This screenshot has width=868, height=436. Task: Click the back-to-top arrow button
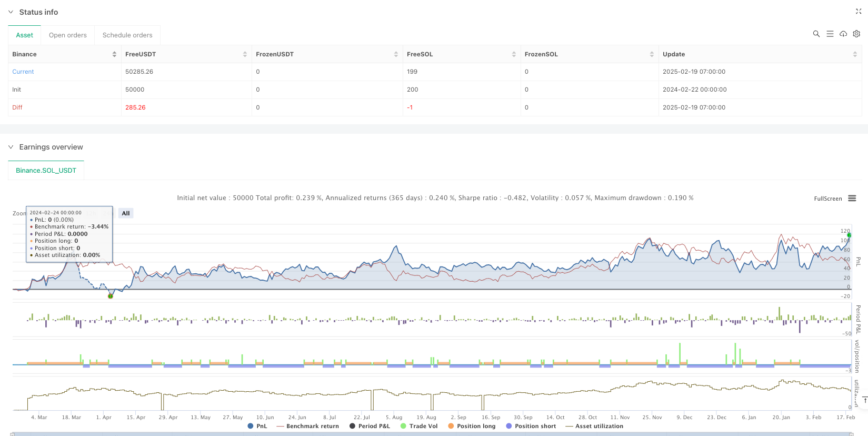(x=864, y=400)
